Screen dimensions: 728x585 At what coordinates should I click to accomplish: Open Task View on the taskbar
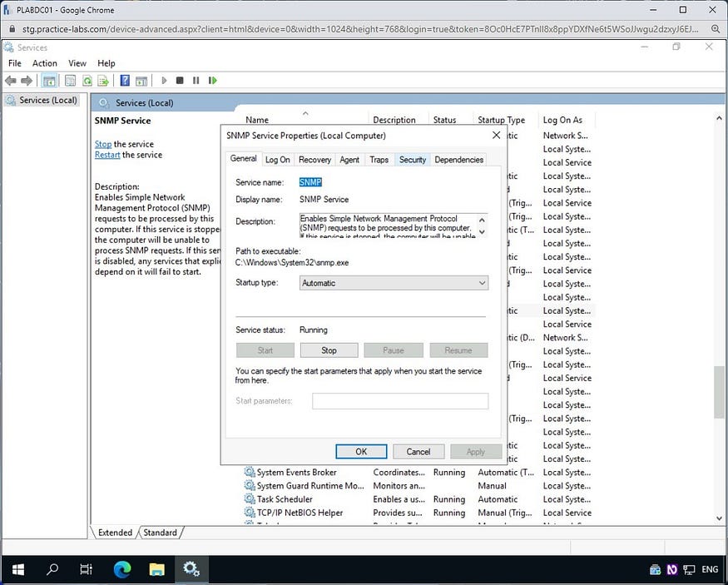(87, 569)
